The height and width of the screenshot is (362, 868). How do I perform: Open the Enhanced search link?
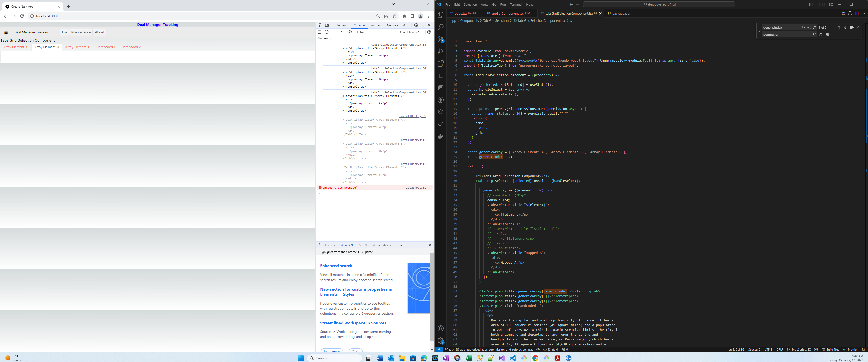click(x=336, y=266)
